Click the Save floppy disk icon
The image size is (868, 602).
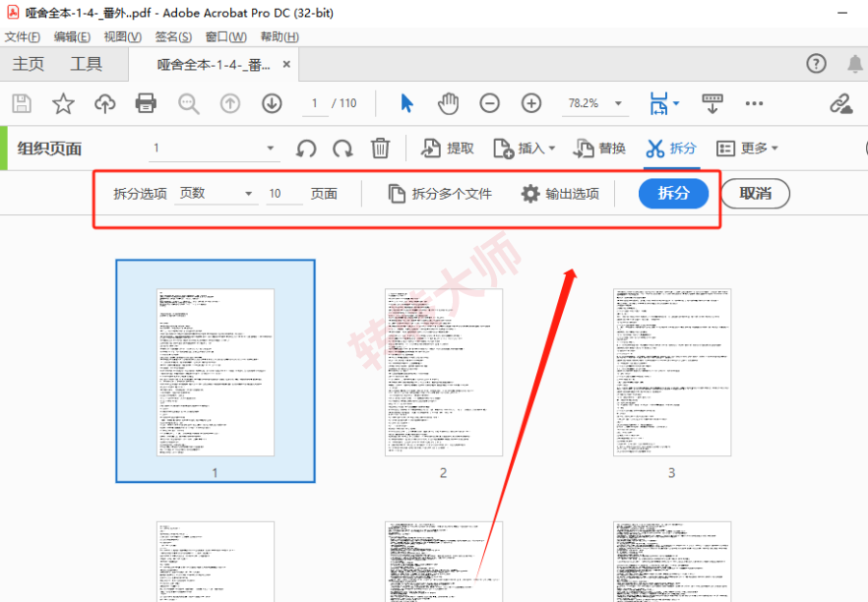point(22,103)
